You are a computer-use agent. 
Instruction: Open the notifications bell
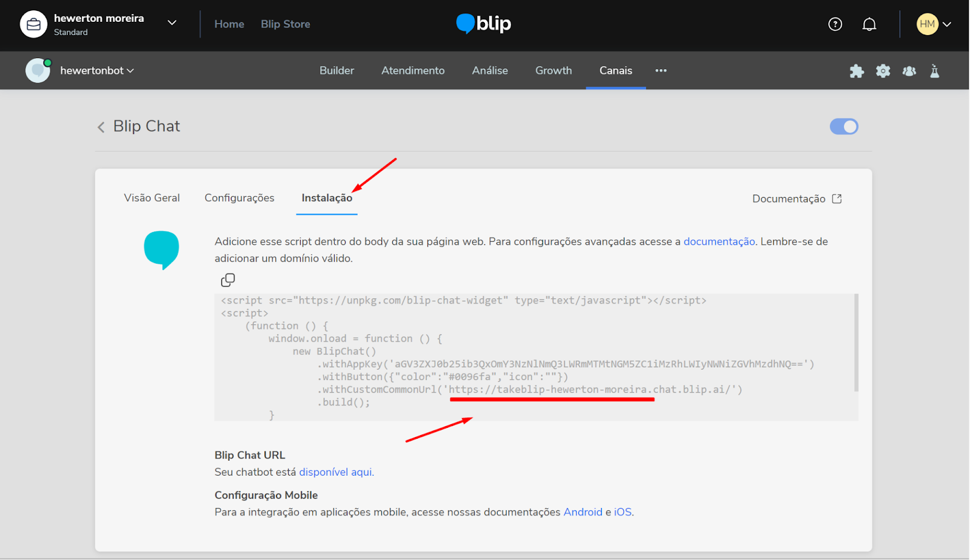click(x=869, y=24)
